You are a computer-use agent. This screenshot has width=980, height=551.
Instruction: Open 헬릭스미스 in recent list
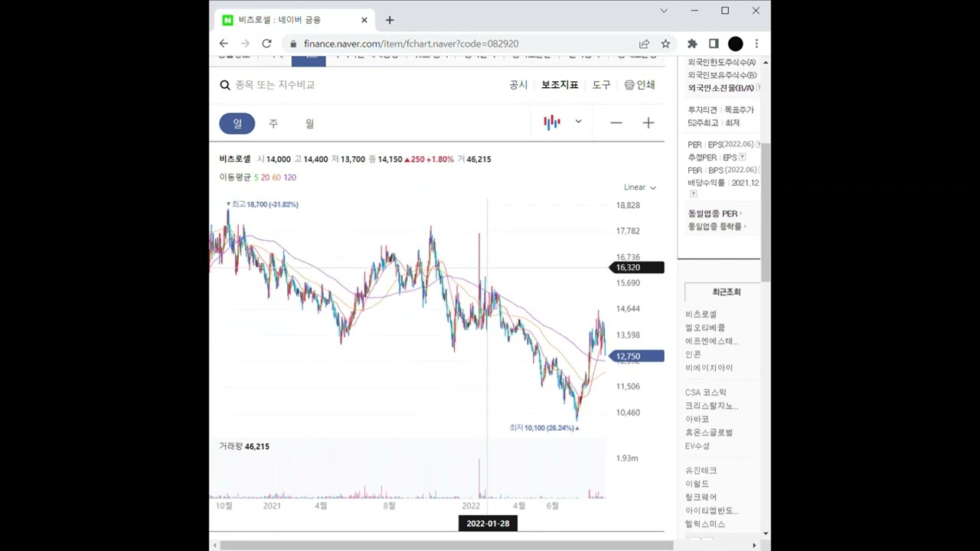(x=705, y=524)
